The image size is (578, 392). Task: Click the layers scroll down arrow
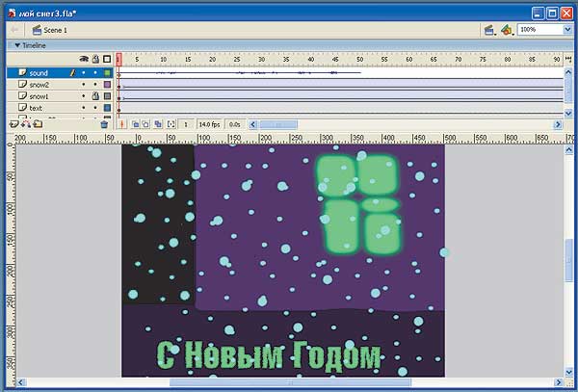tap(568, 114)
